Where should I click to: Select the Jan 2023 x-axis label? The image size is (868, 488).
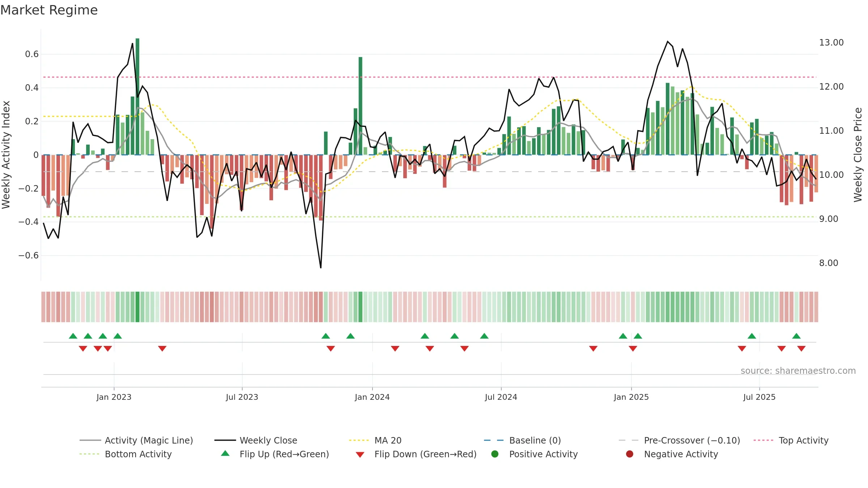(114, 397)
